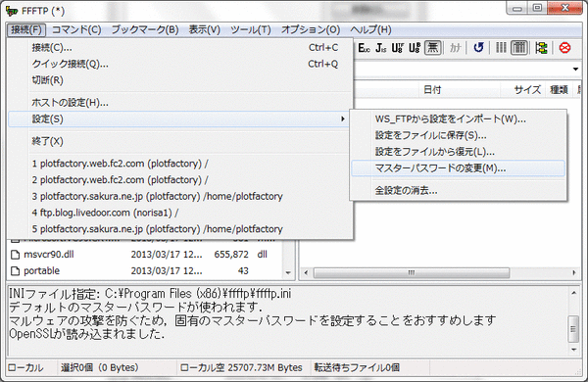The image size is (588, 382).
Task: Click remote list scroll left arrow
Action: [306, 272]
